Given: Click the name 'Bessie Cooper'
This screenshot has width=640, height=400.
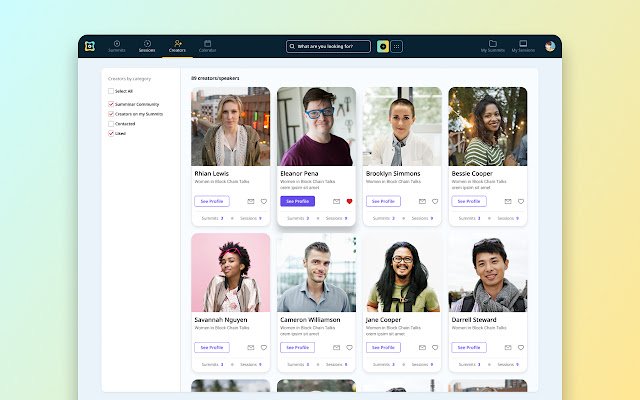Looking at the screenshot, I should 472,173.
